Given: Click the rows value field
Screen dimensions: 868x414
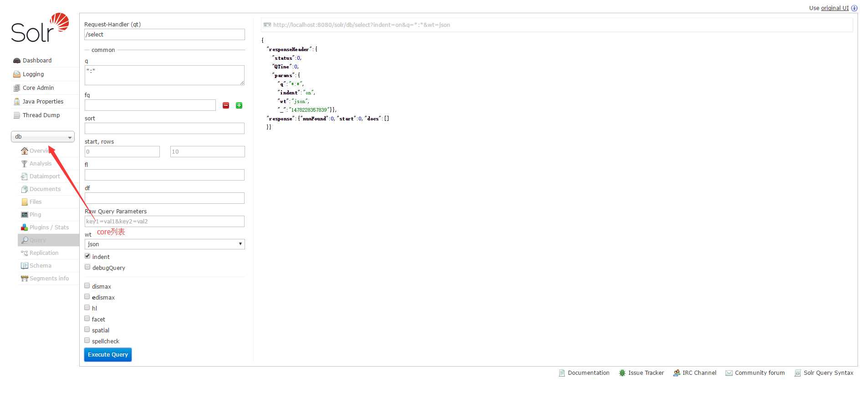Looking at the screenshot, I should click(208, 152).
